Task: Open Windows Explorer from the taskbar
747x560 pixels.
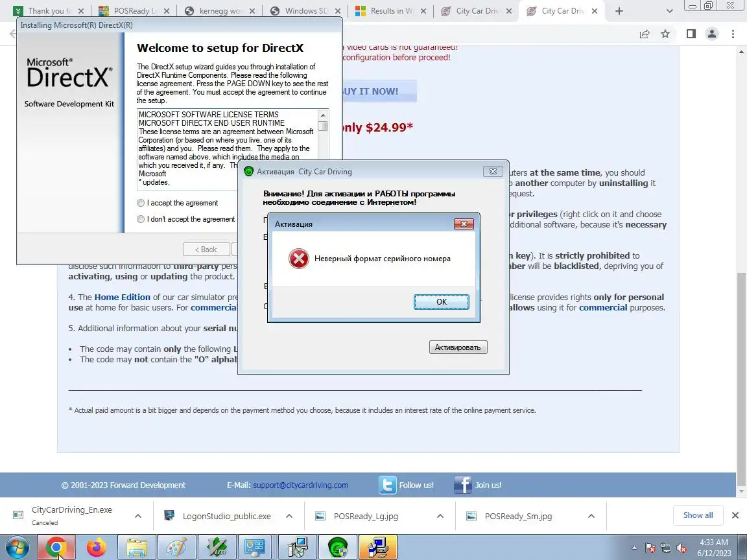Action: [136, 548]
